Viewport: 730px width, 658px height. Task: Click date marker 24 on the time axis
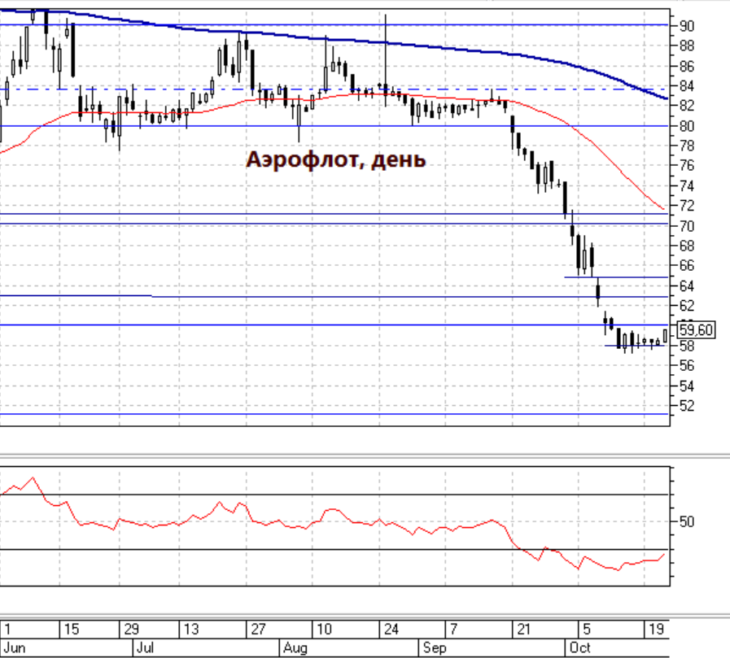click(391, 630)
